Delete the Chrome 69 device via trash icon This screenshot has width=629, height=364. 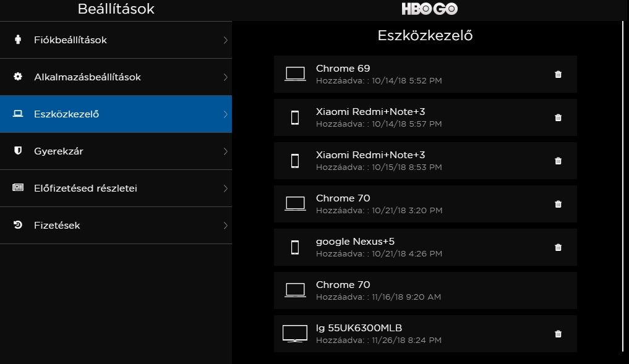tap(558, 74)
